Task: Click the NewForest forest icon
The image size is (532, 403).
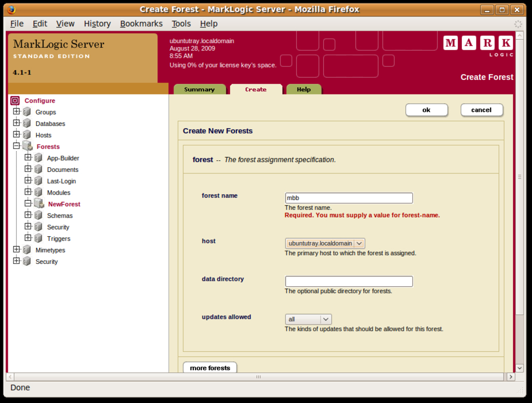Action: (39, 204)
